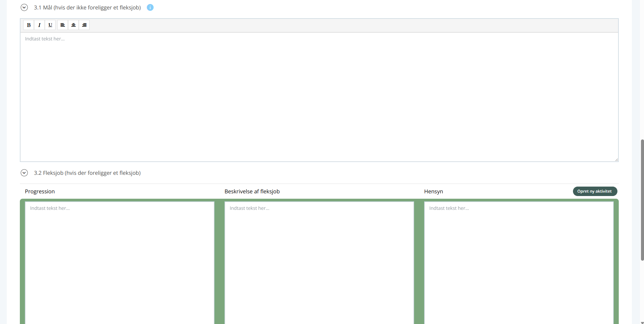
Task: Focus the Beskrivelse af fleksjob text field
Action: click(319, 263)
